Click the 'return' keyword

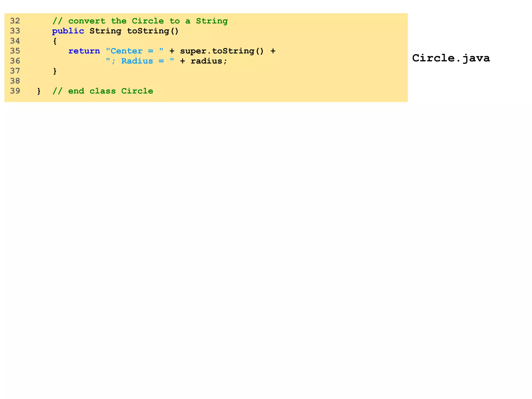coord(84,51)
